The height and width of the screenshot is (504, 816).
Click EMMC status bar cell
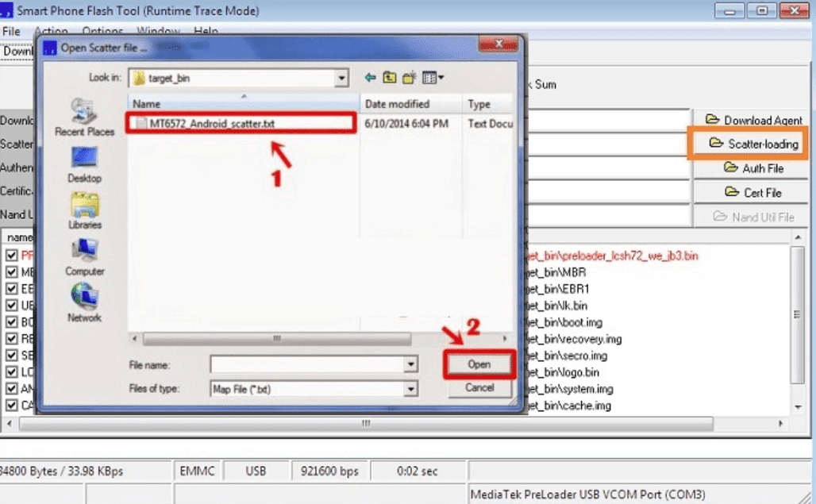(197, 471)
